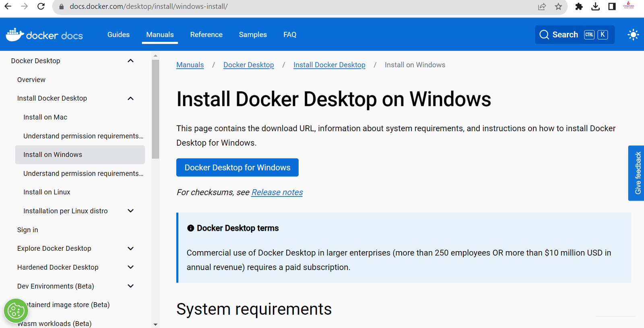Click the sidebar scrollbar thumb
This screenshot has height=328, width=644.
point(155,109)
